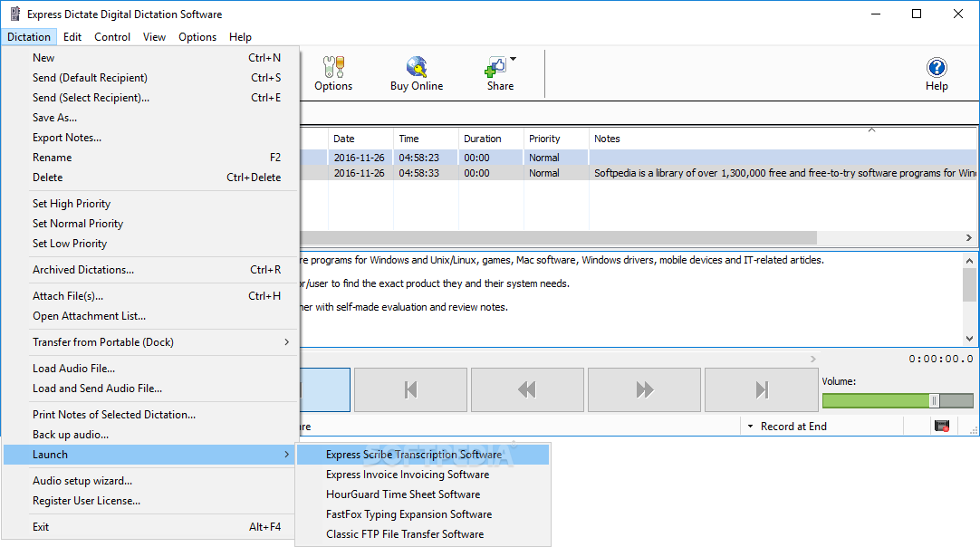Choose Set Low Priority
The width and height of the screenshot is (980, 547).
(150, 244)
